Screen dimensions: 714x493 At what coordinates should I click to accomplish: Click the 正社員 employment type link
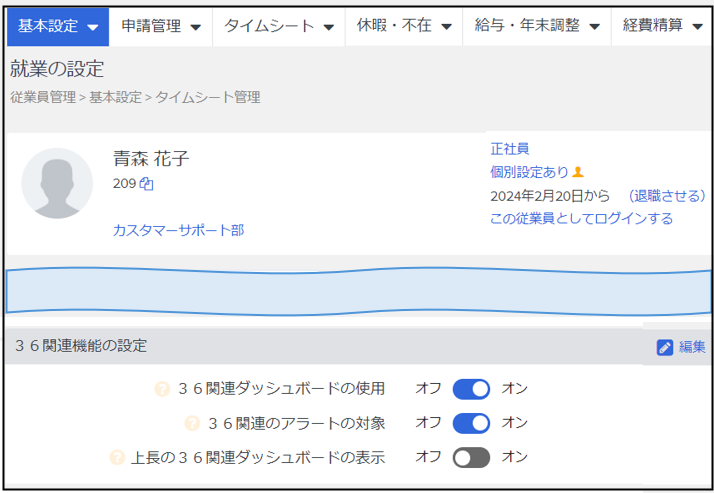510,148
